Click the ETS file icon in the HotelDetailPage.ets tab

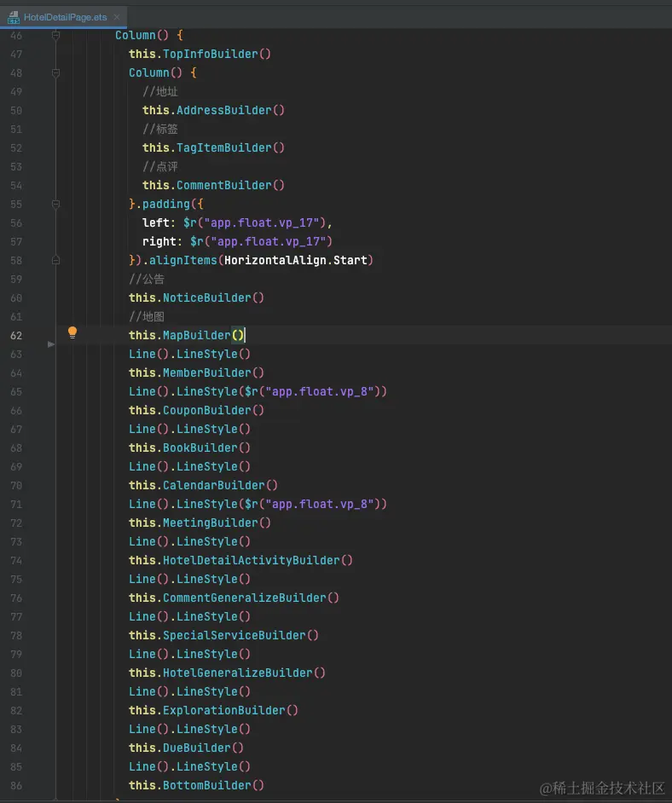[x=14, y=17]
